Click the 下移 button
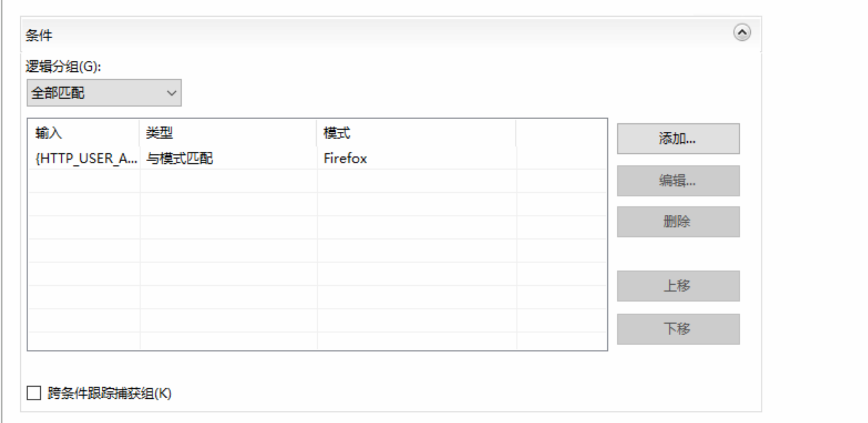Screen dimensions: 868x423 [x=678, y=329]
